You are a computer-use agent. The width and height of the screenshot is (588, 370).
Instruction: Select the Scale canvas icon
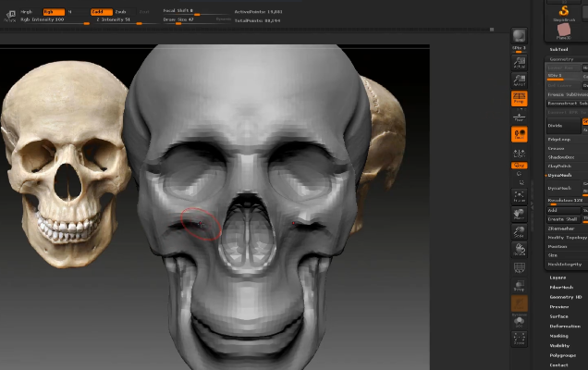[x=520, y=232]
